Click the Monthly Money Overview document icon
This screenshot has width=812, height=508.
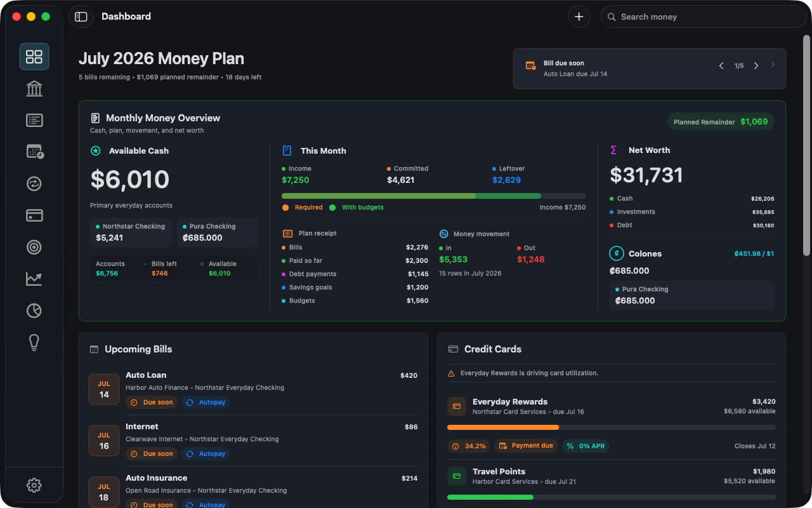coord(95,118)
